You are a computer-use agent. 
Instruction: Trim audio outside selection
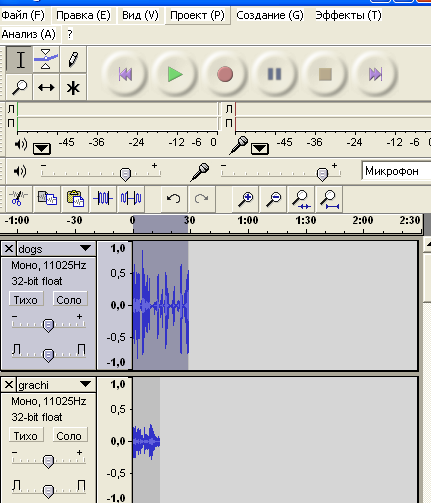point(103,199)
